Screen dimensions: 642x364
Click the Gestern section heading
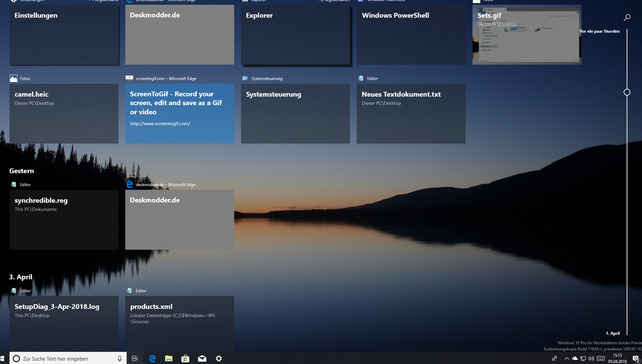tap(21, 171)
